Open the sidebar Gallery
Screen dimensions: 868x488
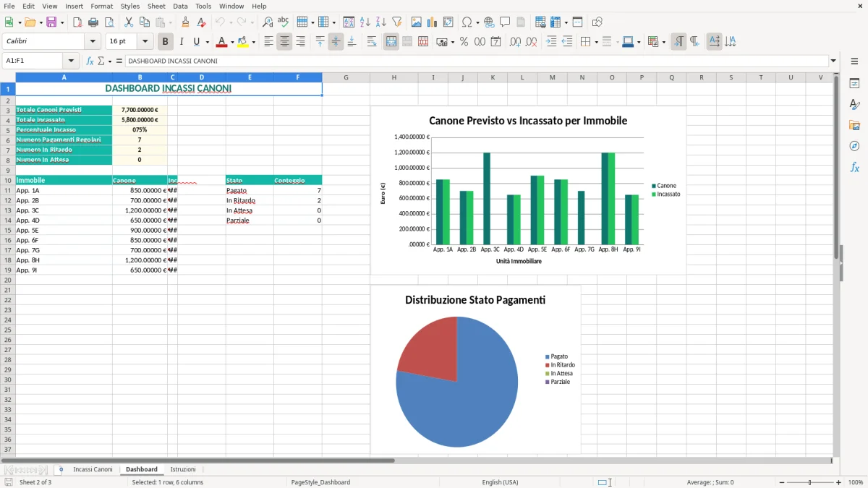point(854,125)
